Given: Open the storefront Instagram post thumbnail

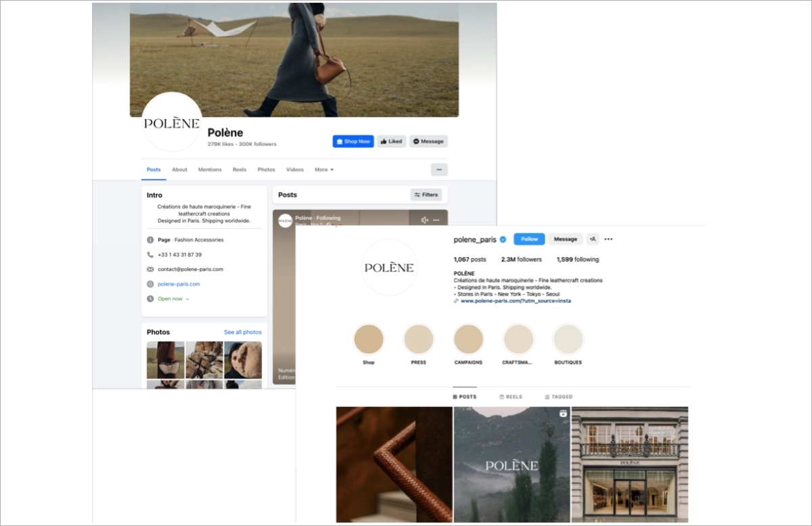Looking at the screenshot, I should click(x=629, y=464).
